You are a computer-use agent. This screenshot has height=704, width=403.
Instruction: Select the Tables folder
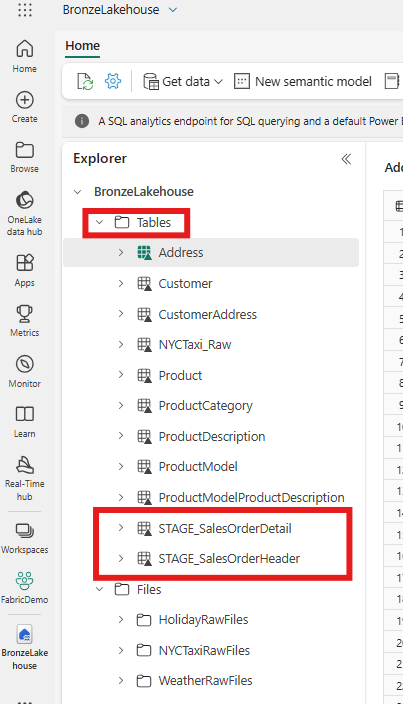(x=154, y=222)
